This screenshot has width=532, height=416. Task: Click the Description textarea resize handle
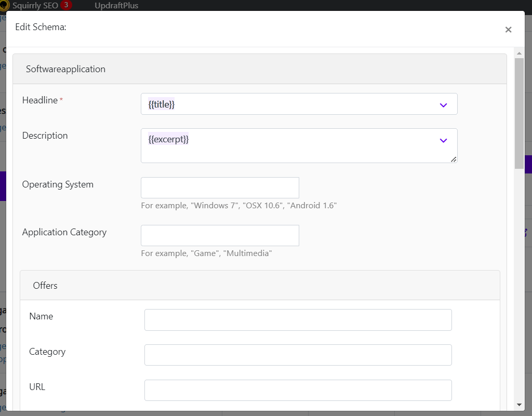(x=454, y=159)
